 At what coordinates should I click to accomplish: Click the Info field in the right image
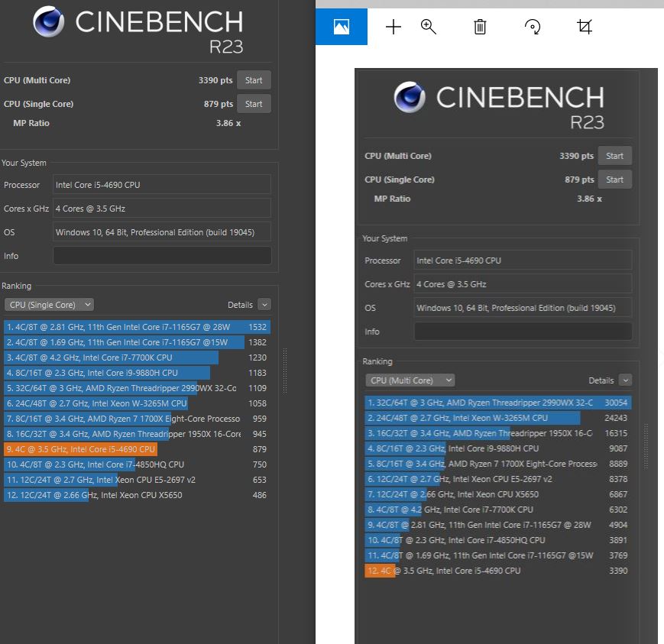coord(523,332)
